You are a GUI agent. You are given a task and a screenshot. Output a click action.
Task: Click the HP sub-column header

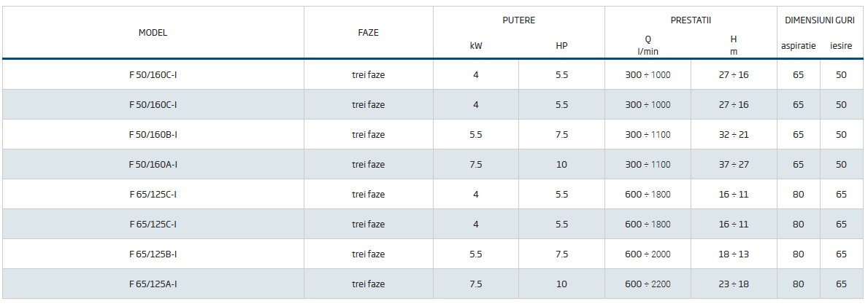tap(561, 45)
